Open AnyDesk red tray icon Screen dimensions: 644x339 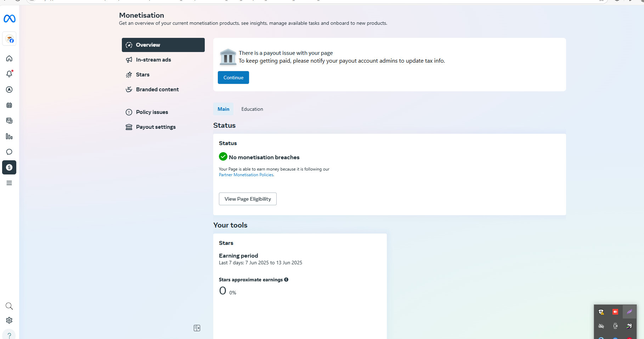click(x=615, y=312)
